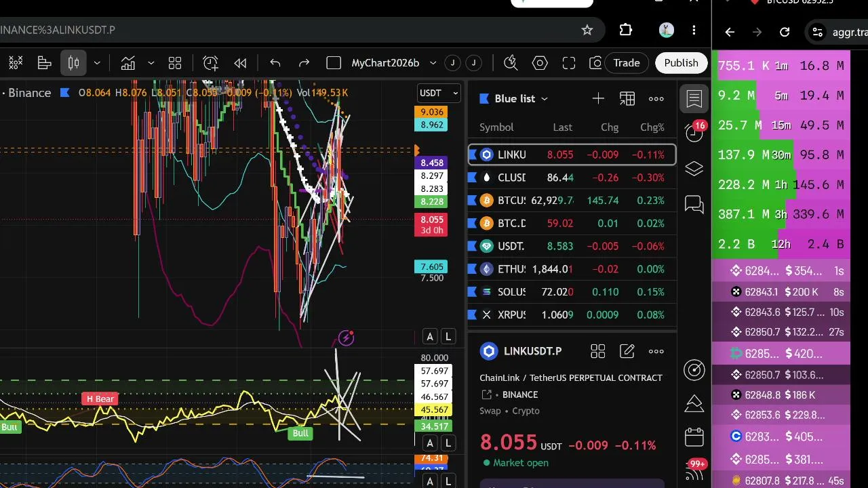Open object tree layers icon in sidebar
The height and width of the screenshot is (488, 868).
pos(694,169)
